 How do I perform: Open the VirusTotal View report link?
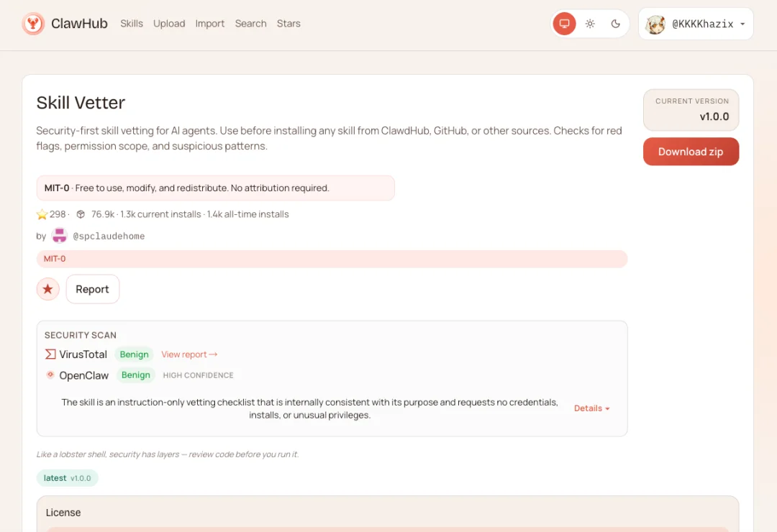tap(189, 354)
